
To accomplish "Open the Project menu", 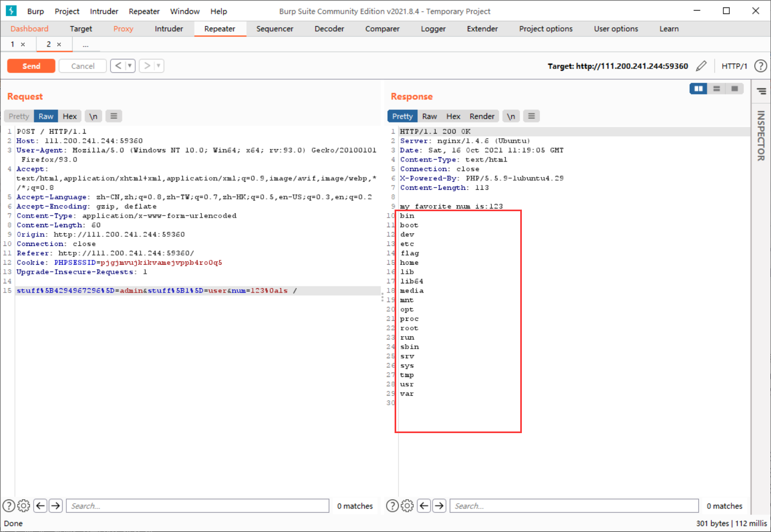I will (67, 11).
